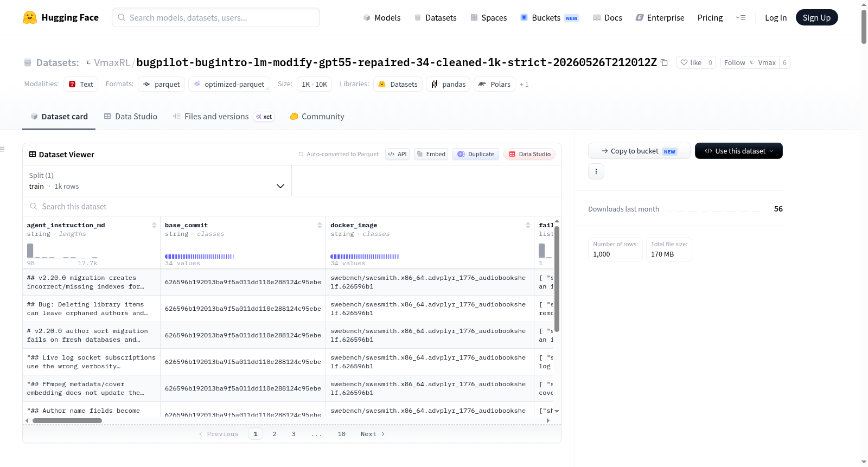Open the more navigation menu icon
The height and width of the screenshot is (467, 868).
pos(741,17)
